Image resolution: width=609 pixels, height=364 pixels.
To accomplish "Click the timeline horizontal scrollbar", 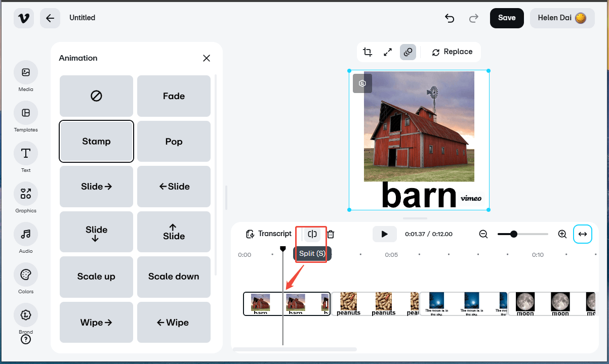I will click(x=295, y=349).
